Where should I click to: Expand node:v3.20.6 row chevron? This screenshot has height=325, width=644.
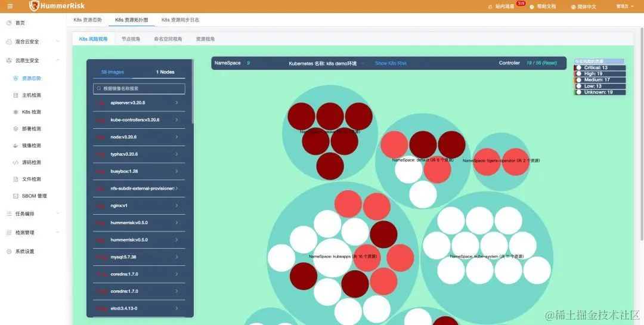[x=177, y=137]
